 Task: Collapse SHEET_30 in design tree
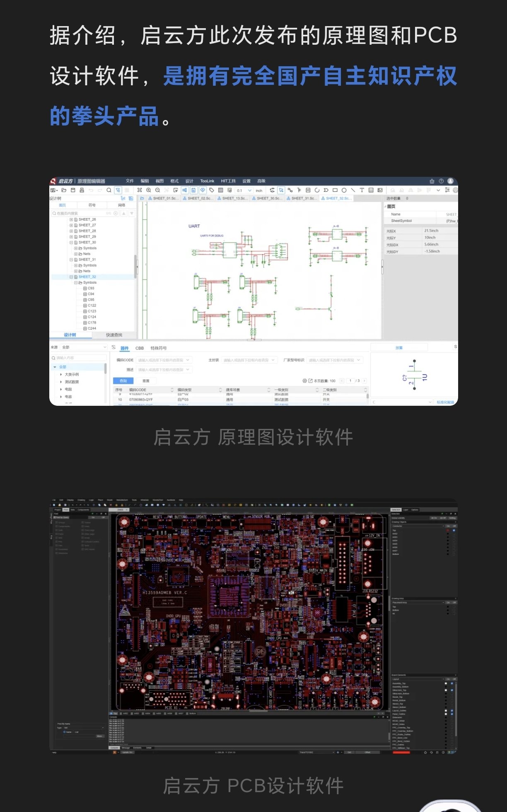coord(71,242)
